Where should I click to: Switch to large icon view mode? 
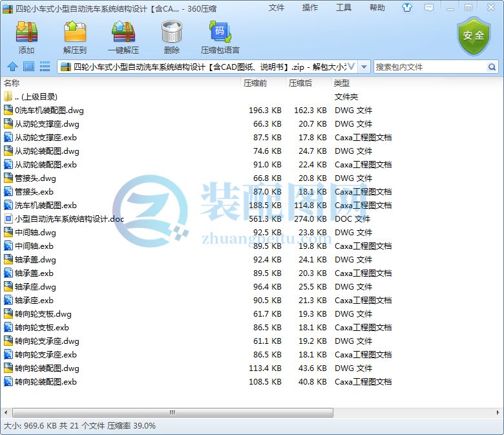[x=28, y=67]
